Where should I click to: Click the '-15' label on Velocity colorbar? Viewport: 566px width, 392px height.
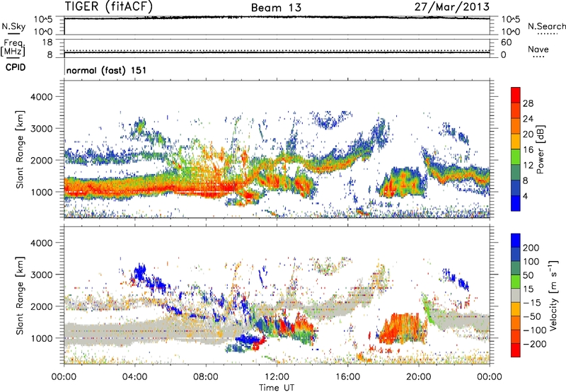(531, 303)
